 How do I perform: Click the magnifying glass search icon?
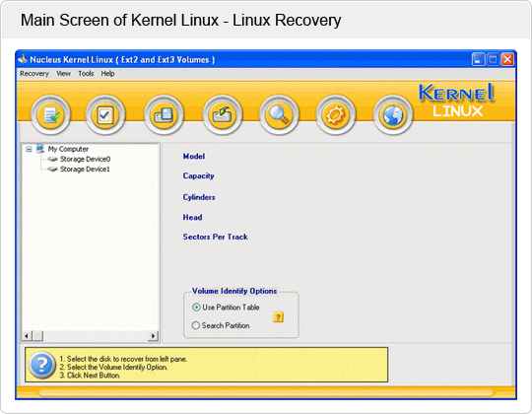coord(279,115)
